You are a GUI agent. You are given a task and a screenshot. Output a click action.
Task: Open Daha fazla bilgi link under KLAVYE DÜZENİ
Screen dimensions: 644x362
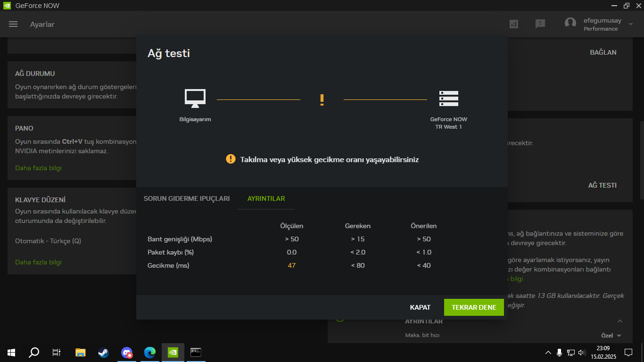38,262
